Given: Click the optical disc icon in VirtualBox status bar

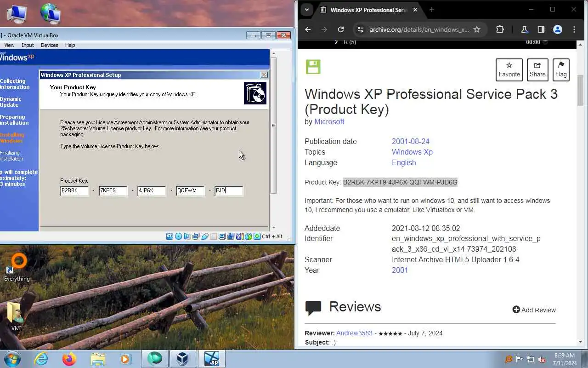Looking at the screenshot, I should tap(178, 236).
